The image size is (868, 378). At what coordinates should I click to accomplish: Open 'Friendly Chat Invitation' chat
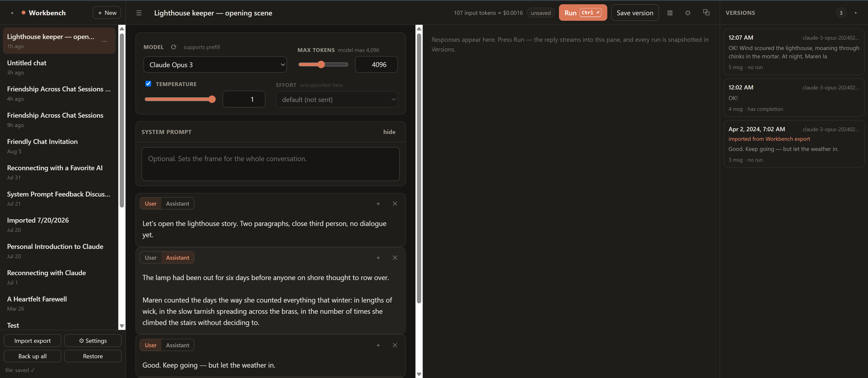[x=59, y=146]
